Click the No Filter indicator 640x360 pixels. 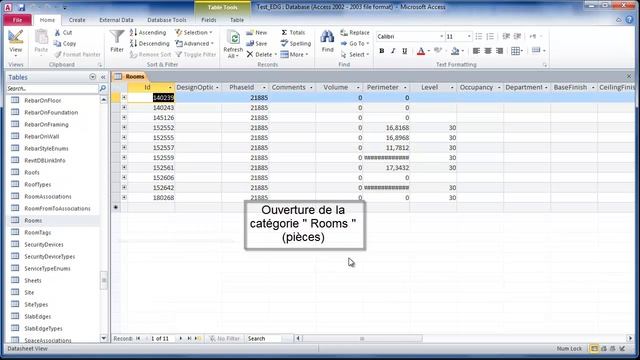pyautogui.click(x=224, y=338)
